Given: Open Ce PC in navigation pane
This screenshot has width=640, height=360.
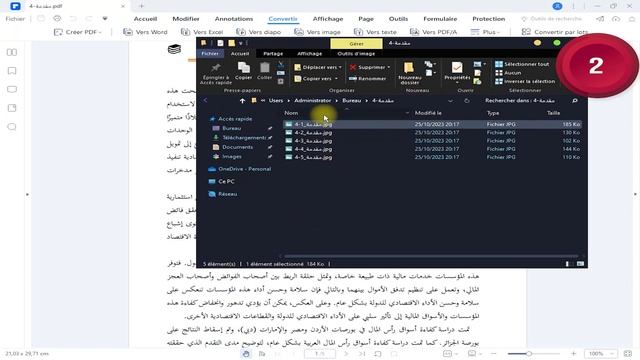Looking at the screenshot, I should (222, 181).
